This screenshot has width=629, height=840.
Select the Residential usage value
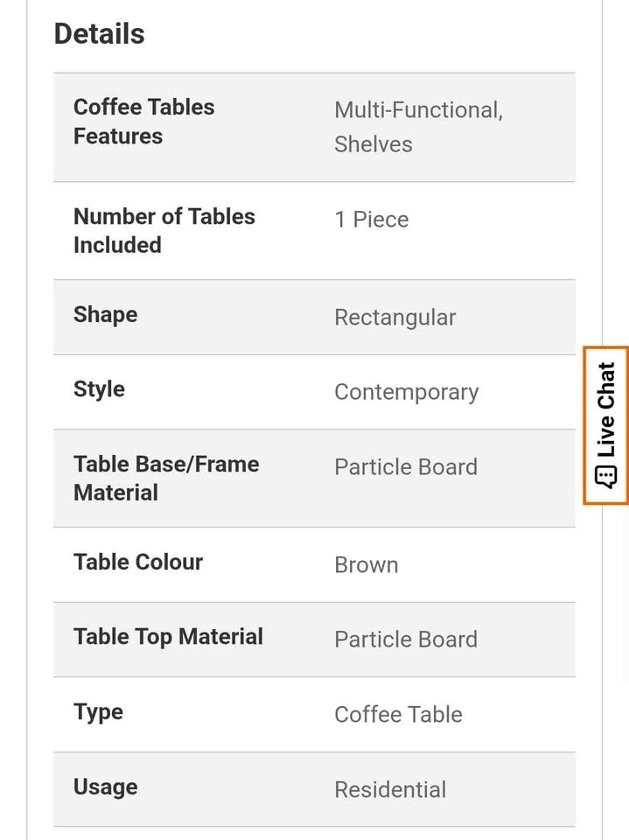[x=390, y=790]
